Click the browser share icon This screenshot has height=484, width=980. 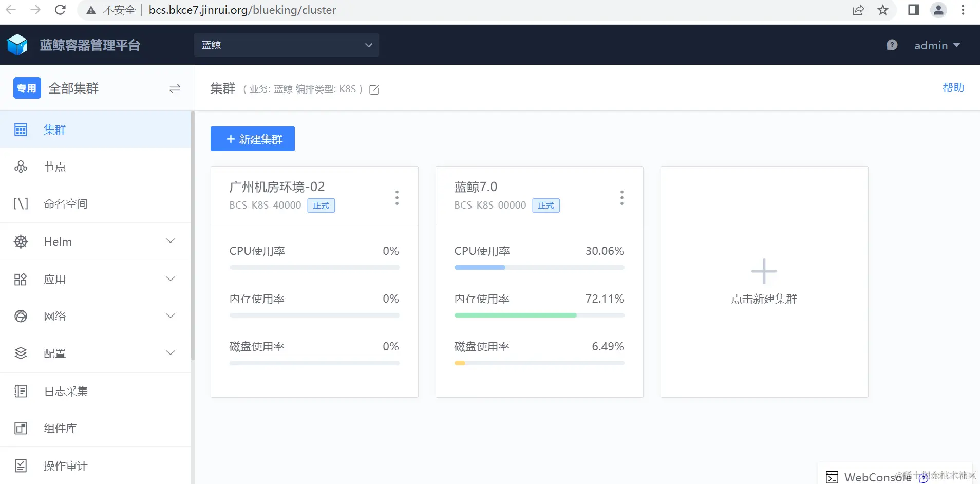(x=858, y=10)
